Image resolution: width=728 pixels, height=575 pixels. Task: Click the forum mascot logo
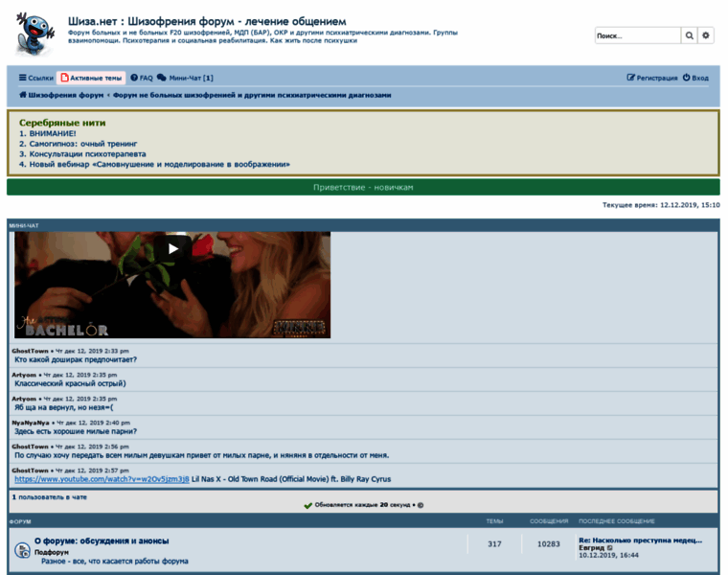pos(34,34)
